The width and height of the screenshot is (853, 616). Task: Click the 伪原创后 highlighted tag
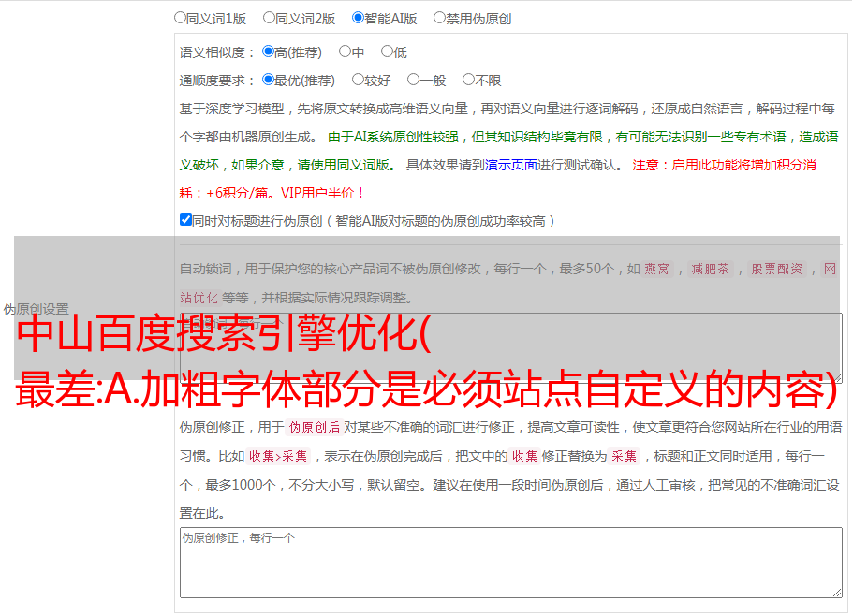point(315,427)
